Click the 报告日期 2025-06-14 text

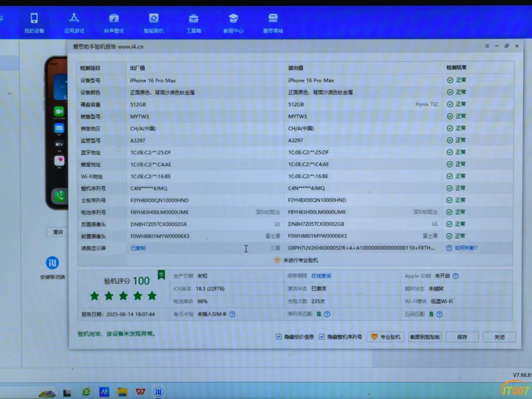(x=118, y=314)
